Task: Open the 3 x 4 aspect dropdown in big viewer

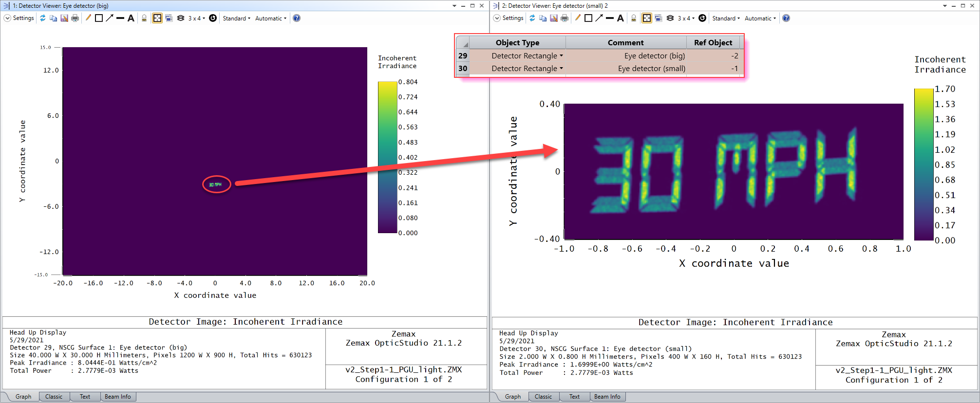Action: (x=197, y=18)
